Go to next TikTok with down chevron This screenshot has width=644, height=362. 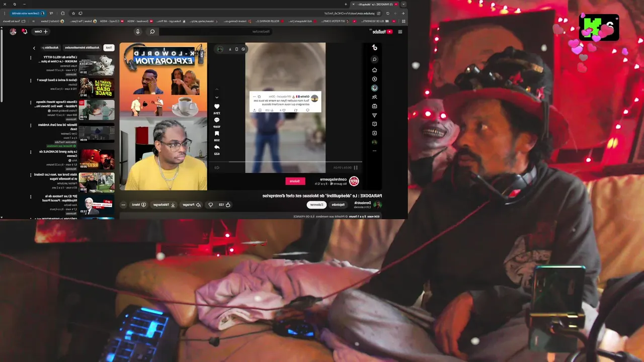click(x=217, y=97)
